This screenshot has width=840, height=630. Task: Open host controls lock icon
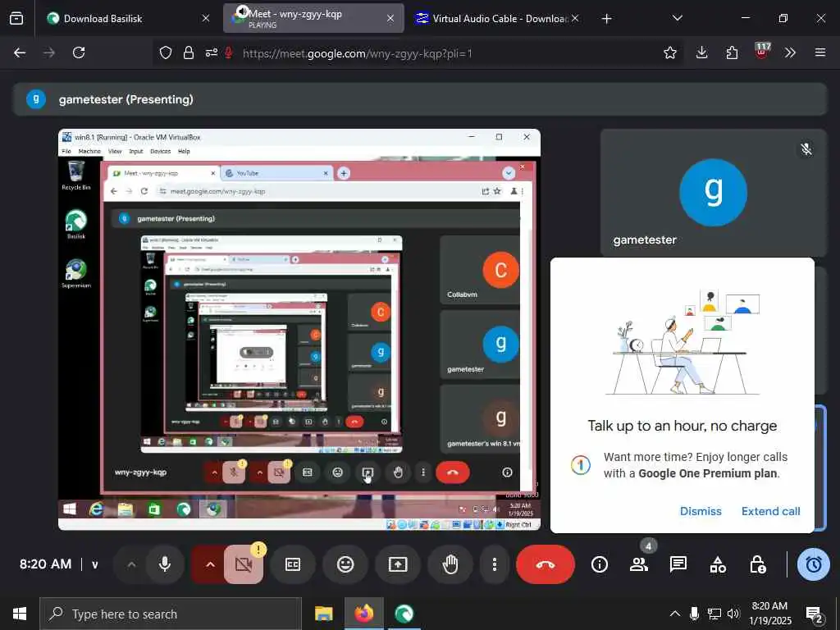pyautogui.click(x=757, y=564)
